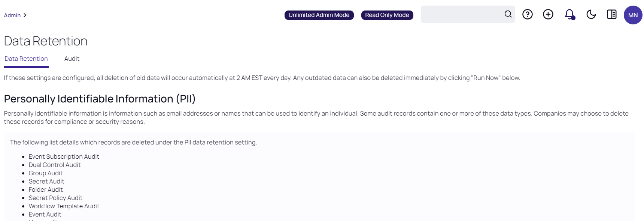Open the MN user avatar menu
Screen dimensions: 644x221
coord(633,15)
